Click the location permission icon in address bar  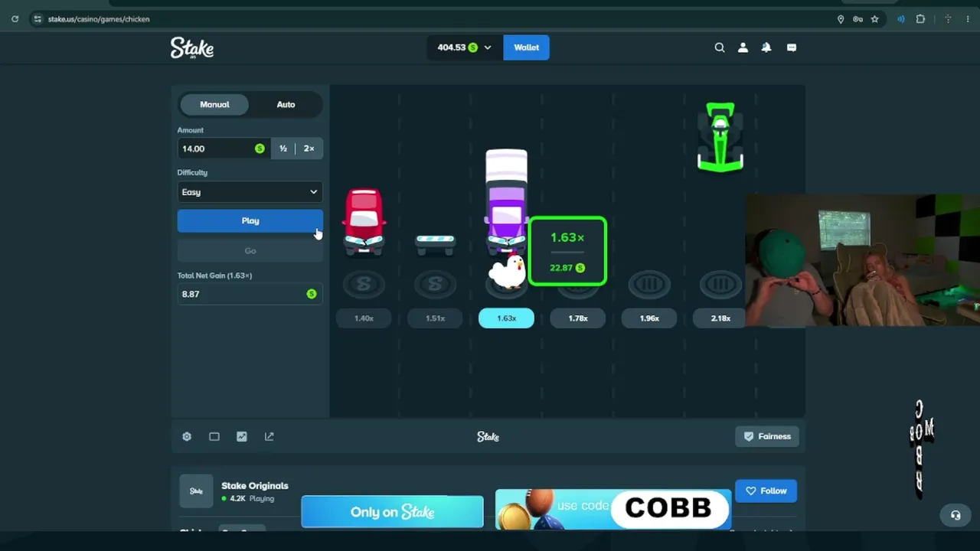tap(841, 19)
